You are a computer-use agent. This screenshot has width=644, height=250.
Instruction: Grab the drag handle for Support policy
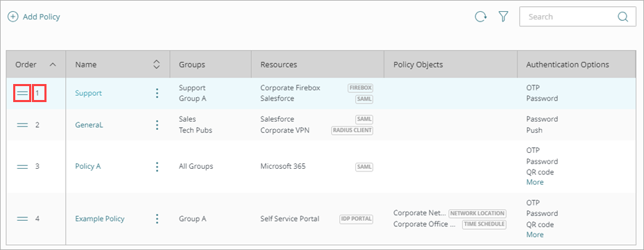point(22,93)
